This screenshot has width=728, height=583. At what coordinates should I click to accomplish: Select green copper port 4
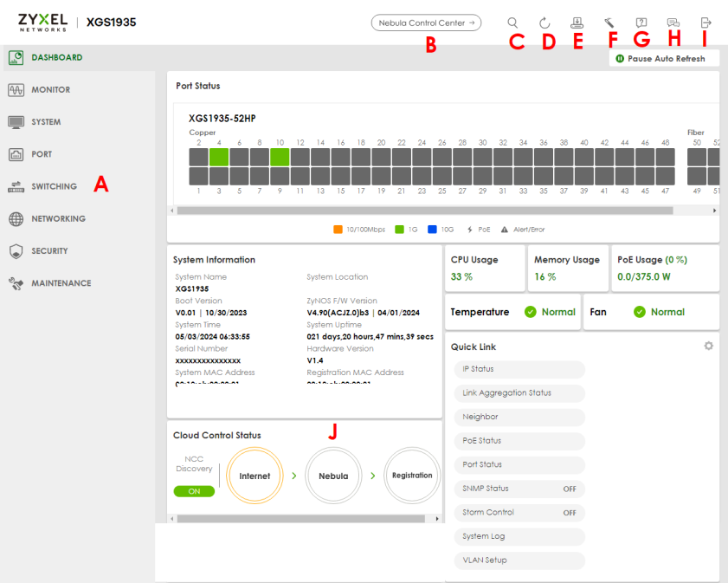click(x=219, y=157)
